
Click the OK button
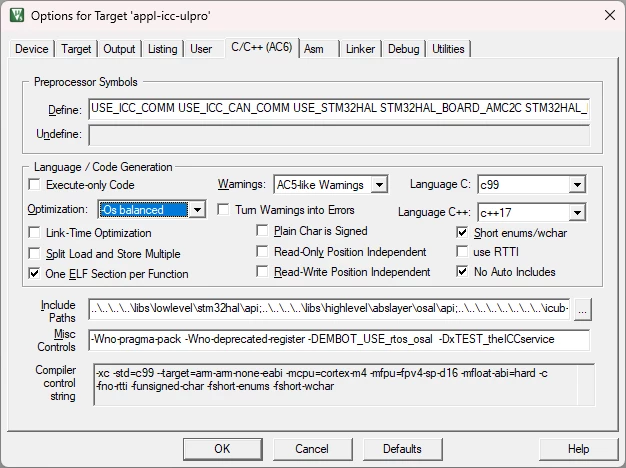[x=222, y=449]
